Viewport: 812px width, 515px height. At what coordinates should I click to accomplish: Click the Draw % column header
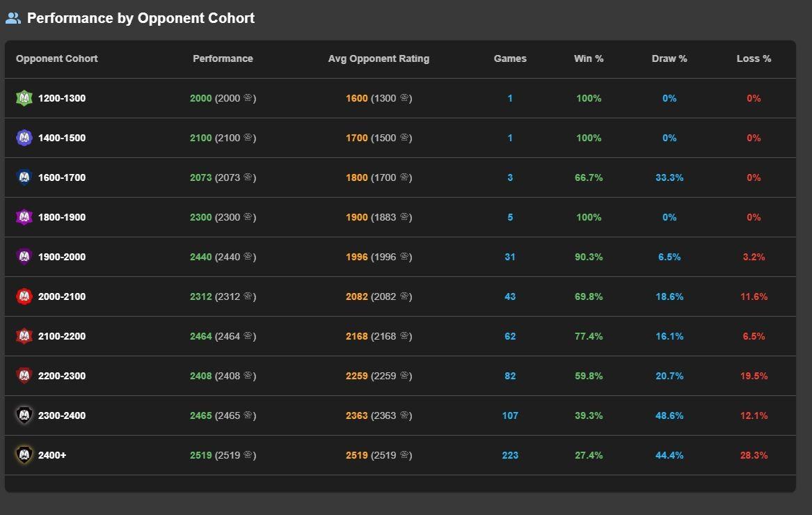[669, 58]
